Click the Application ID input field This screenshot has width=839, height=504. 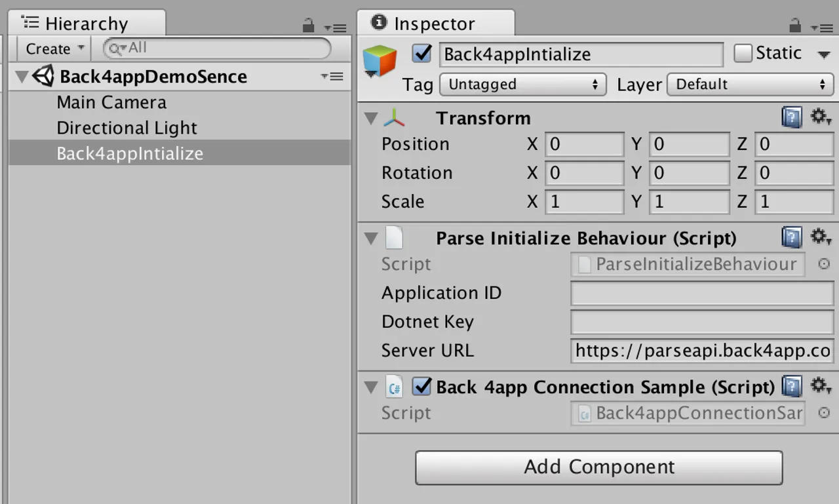click(x=701, y=293)
